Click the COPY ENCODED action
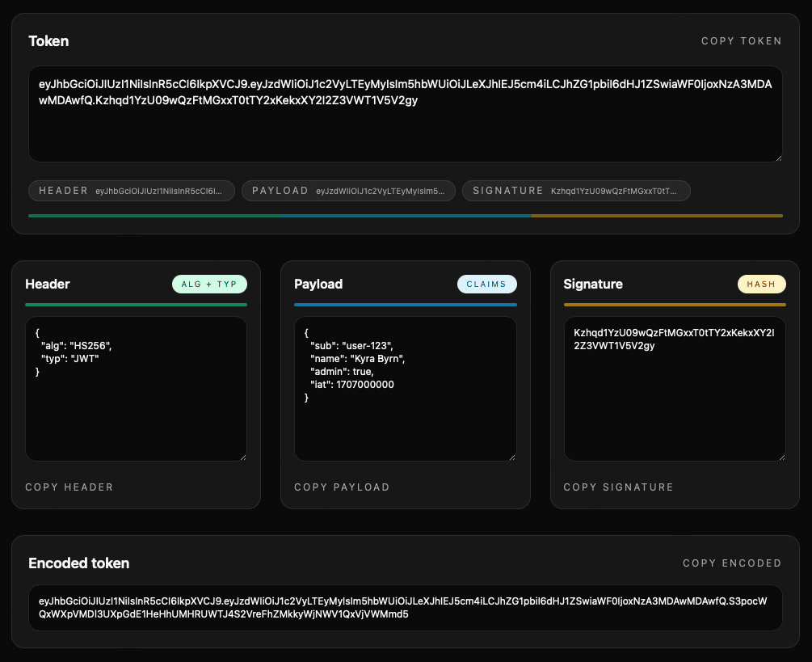The height and width of the screenshot is (662, 812). [x=731, y=563]
